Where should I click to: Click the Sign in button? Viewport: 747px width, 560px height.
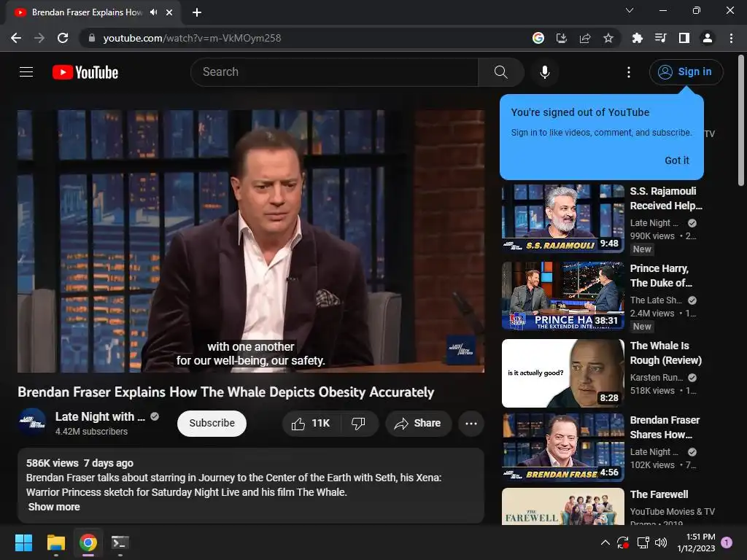686,72
